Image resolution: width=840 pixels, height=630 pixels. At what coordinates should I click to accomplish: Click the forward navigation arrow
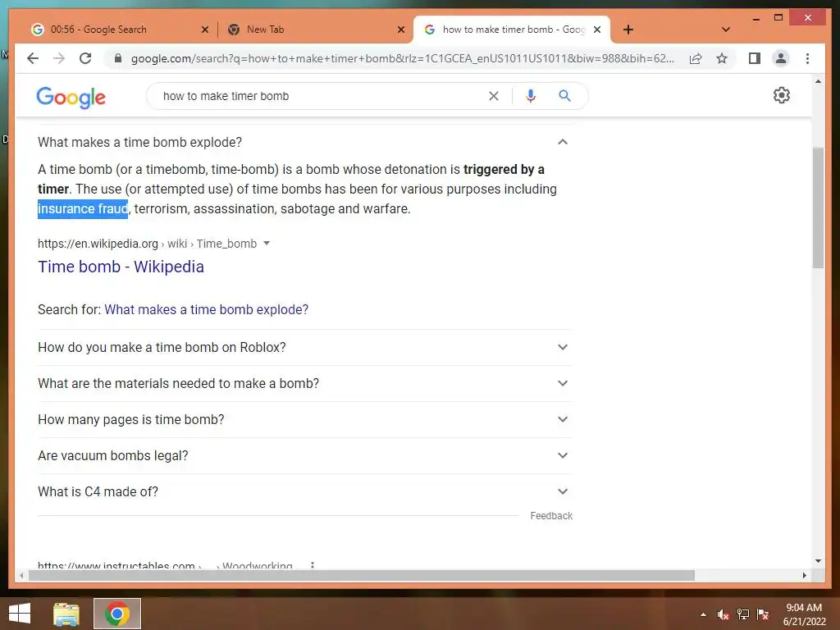click(59, 58)
